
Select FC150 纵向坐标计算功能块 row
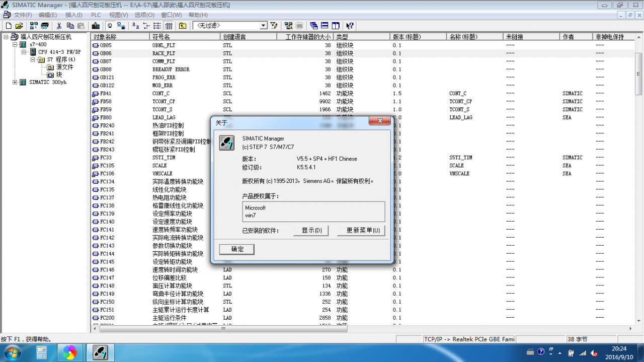point(362,302)
